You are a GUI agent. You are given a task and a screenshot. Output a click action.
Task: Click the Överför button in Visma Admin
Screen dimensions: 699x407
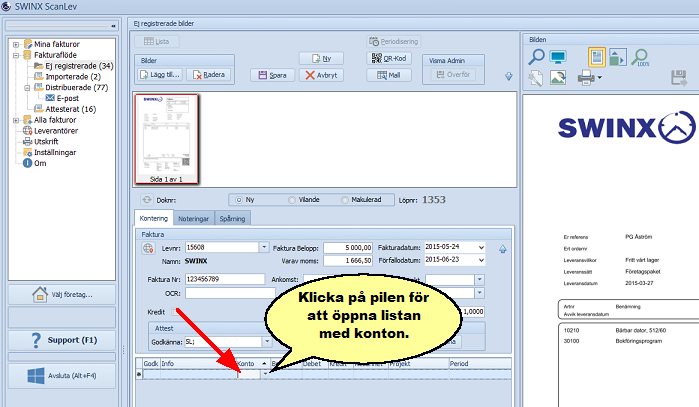pyautogui.click(x=453, y=74)
